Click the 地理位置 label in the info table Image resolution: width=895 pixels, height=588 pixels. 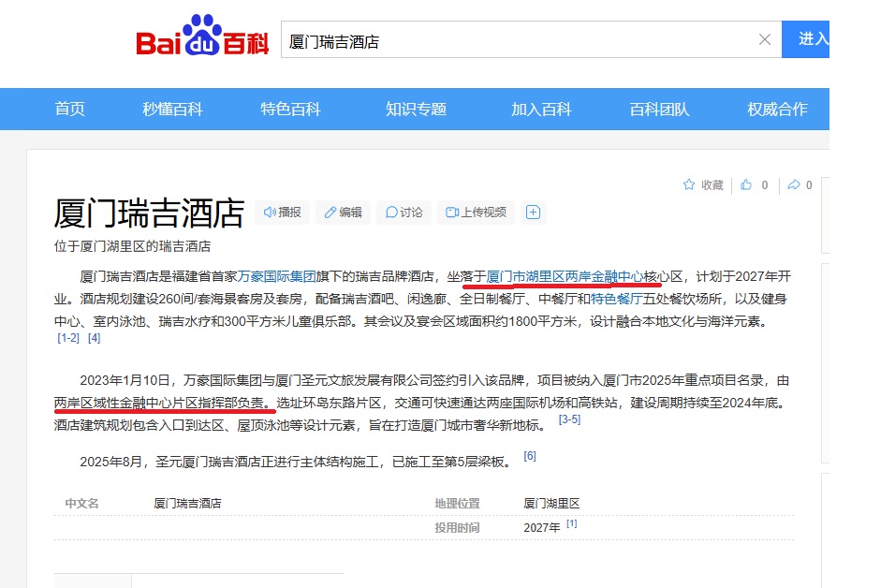pos(457,504)
